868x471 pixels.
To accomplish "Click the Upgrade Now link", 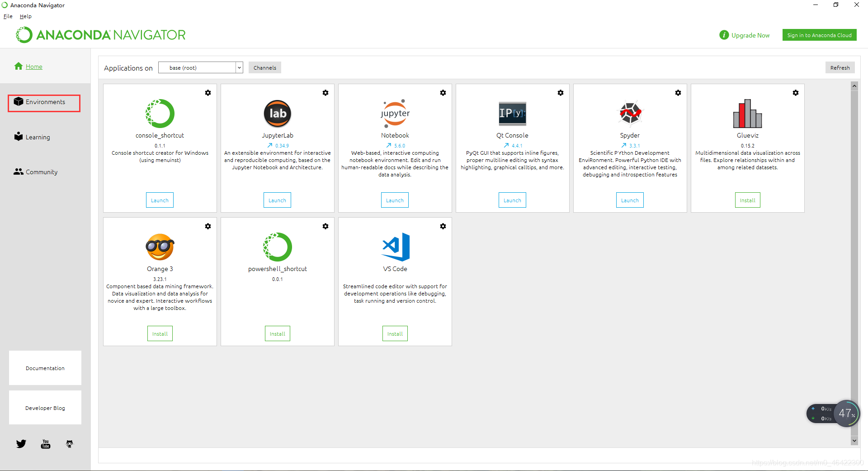I will tap(750, 35).
